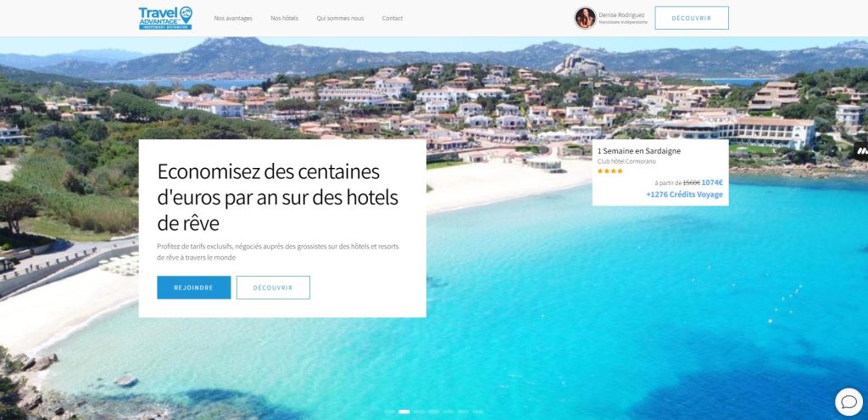Go to Qui sommes nous page
The width and height of the screenshot is (868, 420).
click(x=341, y=19)
